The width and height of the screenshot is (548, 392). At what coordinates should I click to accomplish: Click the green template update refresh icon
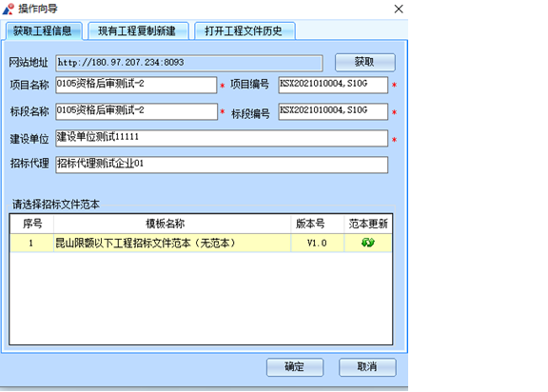click(x=367, y=243)
